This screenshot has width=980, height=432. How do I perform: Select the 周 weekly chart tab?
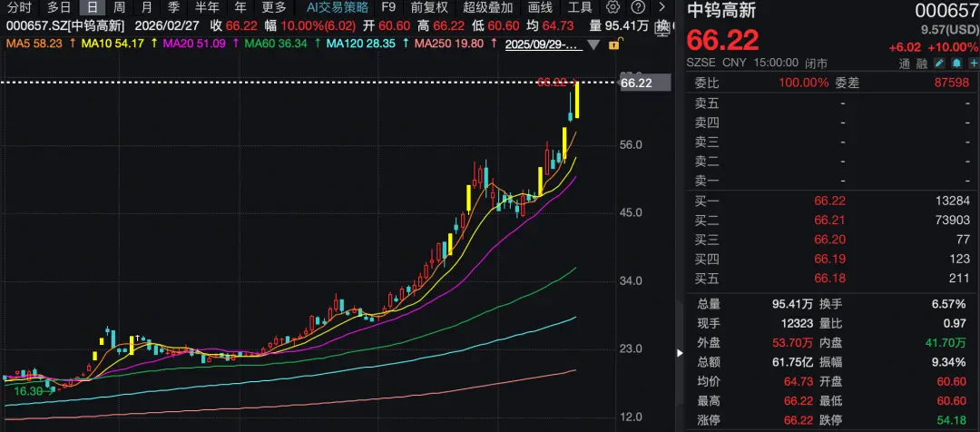pyautogui.click(x=119, y=7)
